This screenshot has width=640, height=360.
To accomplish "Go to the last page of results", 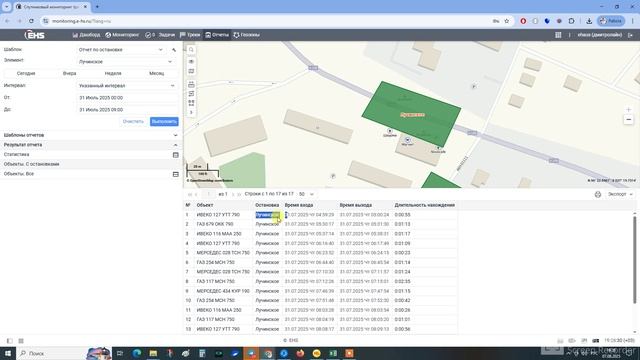I will pyautogui.click(x=239, y=194).
